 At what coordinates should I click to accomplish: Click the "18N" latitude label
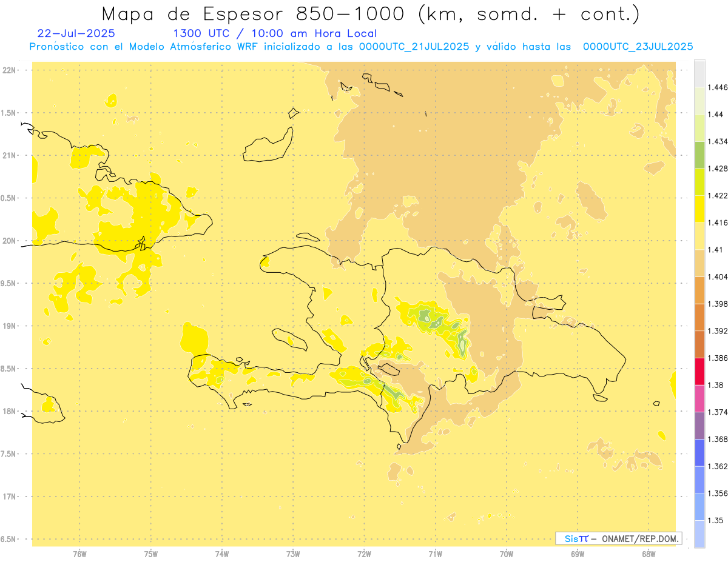click(10, 411)
